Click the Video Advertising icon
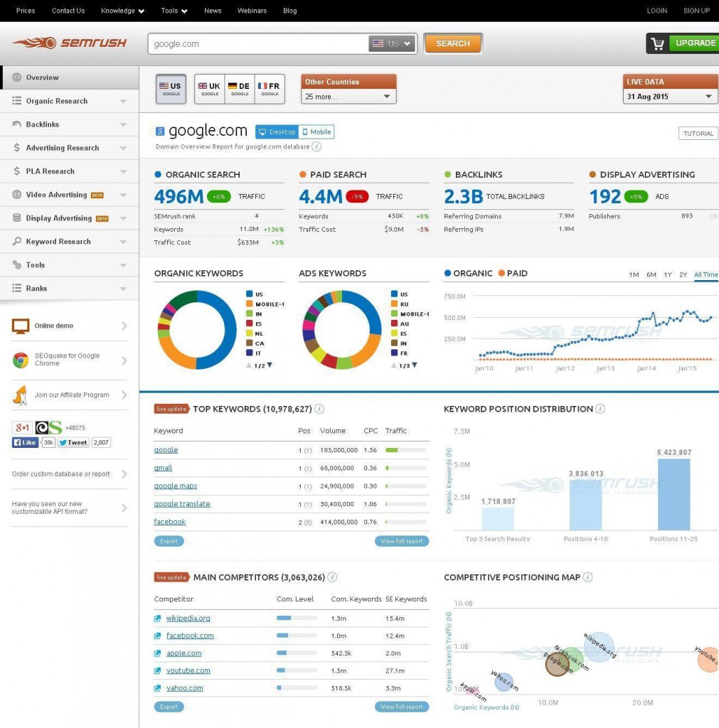Image resolution: width=719 pixels, height=728 pixels. coord(17,195)
